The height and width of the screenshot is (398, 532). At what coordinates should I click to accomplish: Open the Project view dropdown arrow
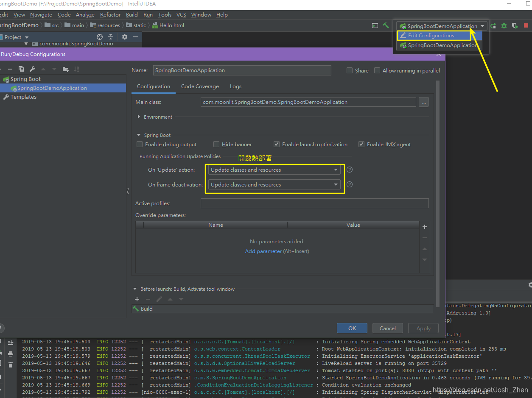tap(27, 37)
